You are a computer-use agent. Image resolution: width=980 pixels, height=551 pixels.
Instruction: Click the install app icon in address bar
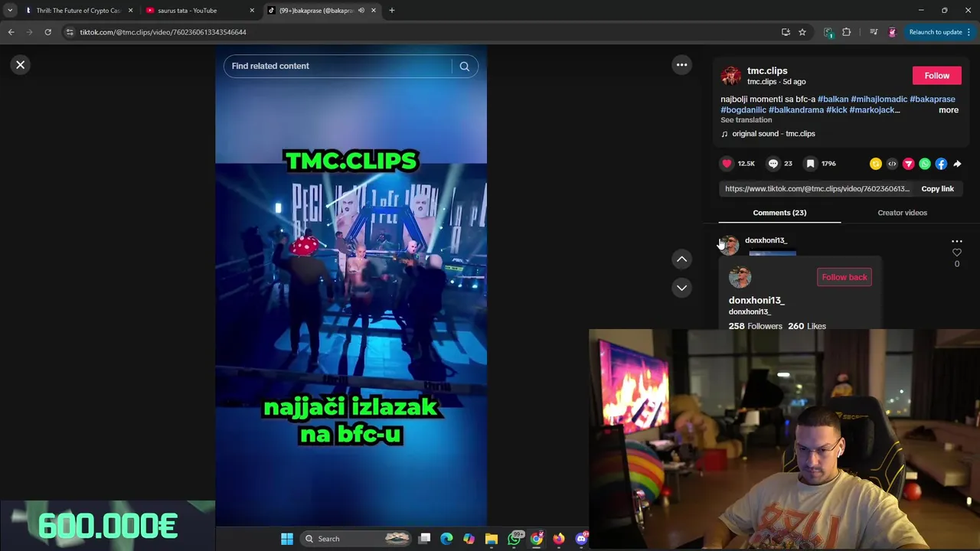click(786, 32)
